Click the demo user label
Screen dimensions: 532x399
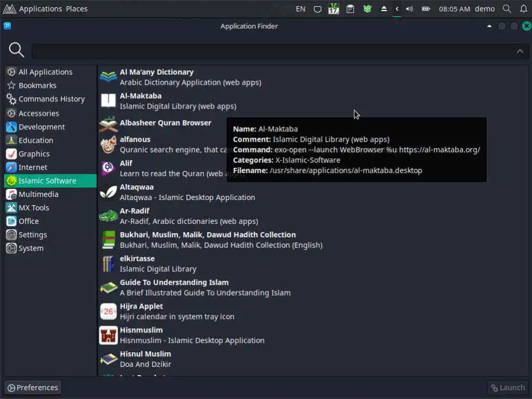pyautogui.click(x=485, y=9)
